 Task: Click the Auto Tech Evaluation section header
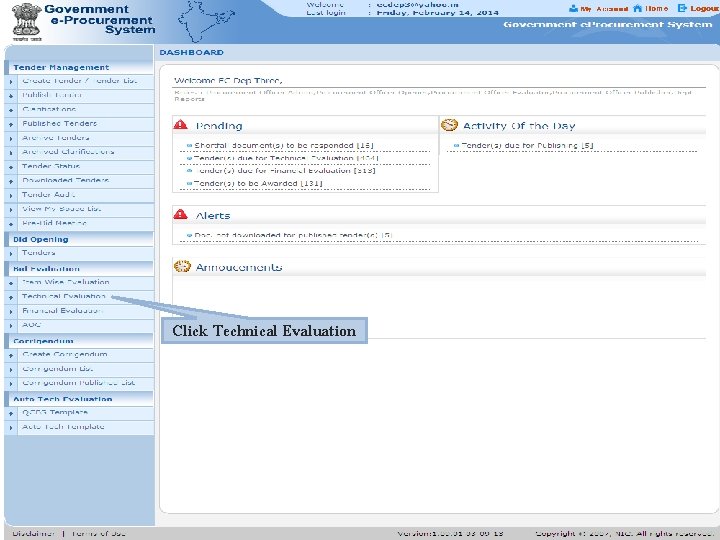pyautogui.click(x=62, y=399)
